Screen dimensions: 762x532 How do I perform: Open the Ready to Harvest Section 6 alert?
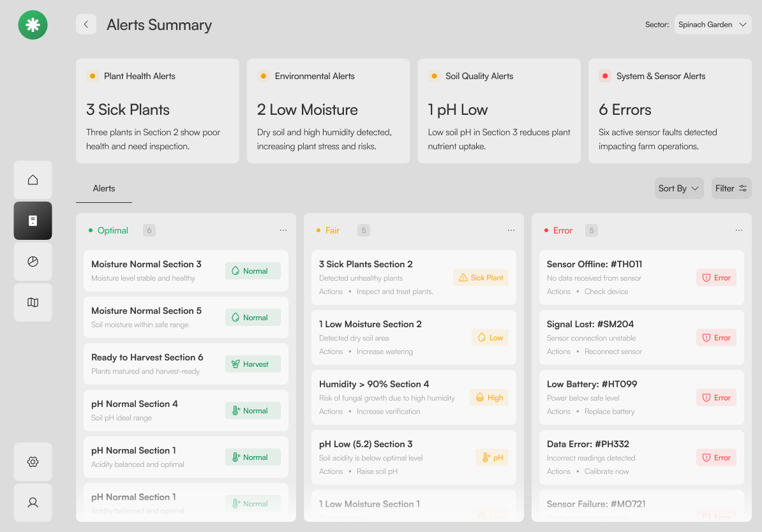tap(186, 364)
